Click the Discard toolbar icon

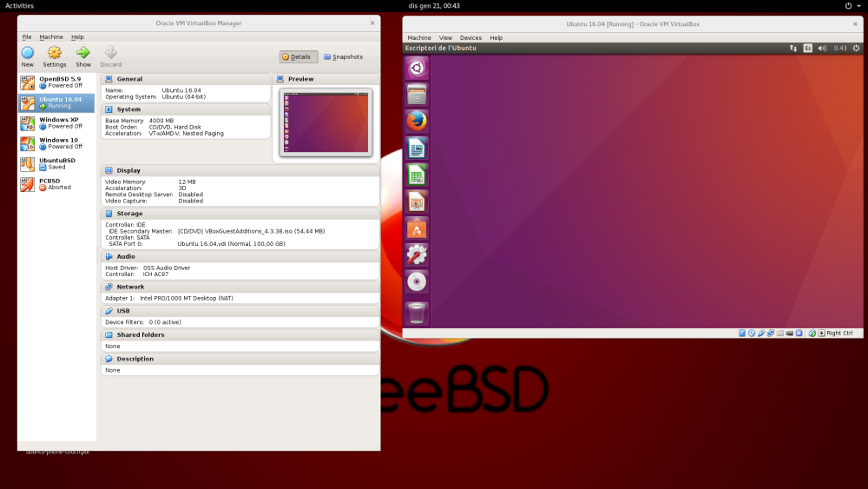pyautogui.click(x=111, y=53)
